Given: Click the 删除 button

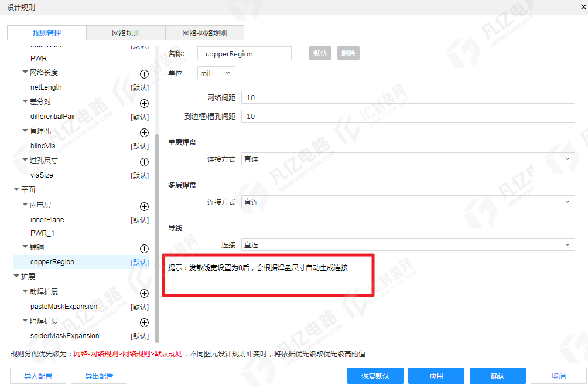Looking at the screenshot, I should click(348, 53).
